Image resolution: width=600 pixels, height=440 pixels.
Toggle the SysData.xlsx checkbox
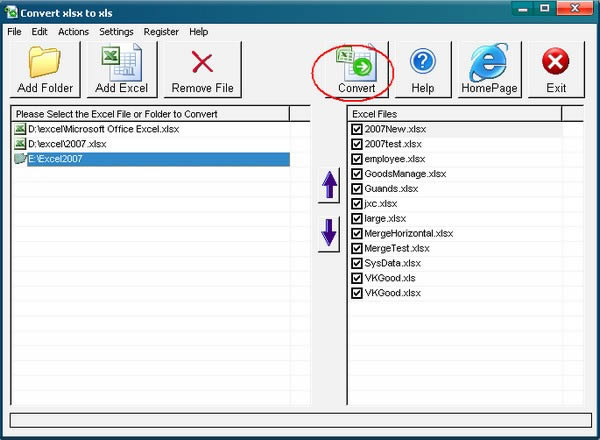[x=357, y=264]
